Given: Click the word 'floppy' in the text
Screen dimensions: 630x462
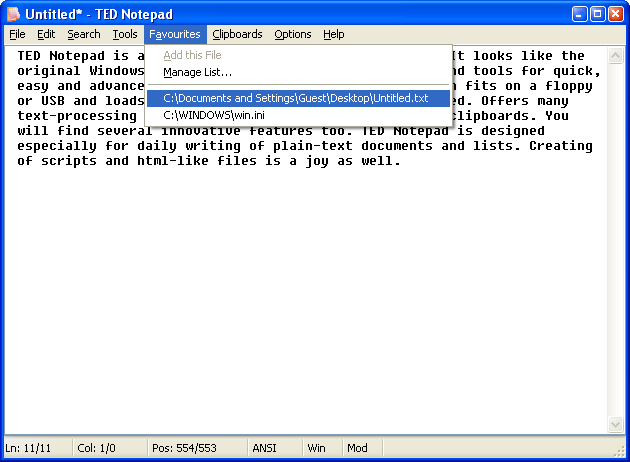Looking at the screenshot, I should 569,86.
